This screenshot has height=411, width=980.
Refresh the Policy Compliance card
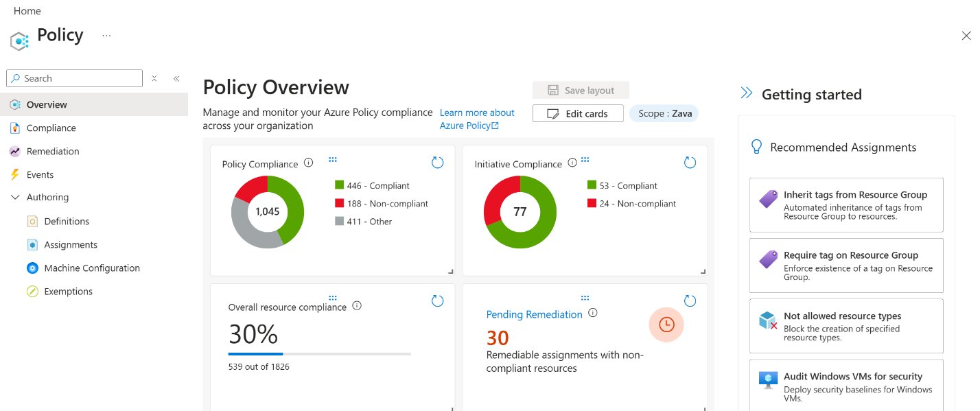pos(437,163)
